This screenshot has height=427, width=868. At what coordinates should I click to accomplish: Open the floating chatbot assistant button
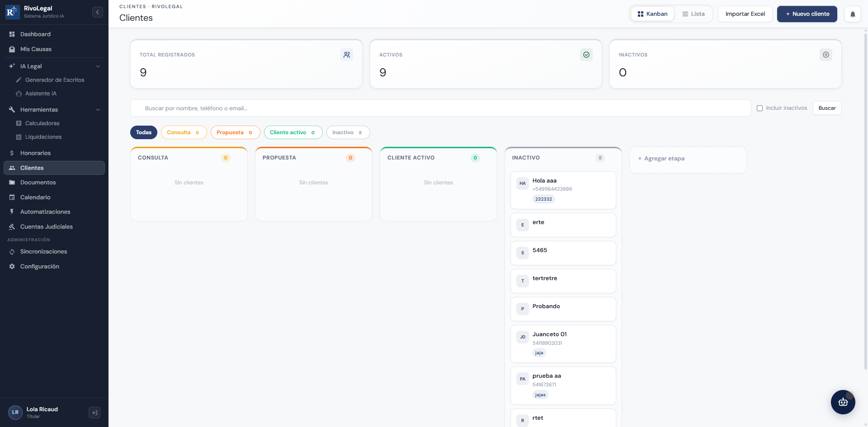coord(843,402)
